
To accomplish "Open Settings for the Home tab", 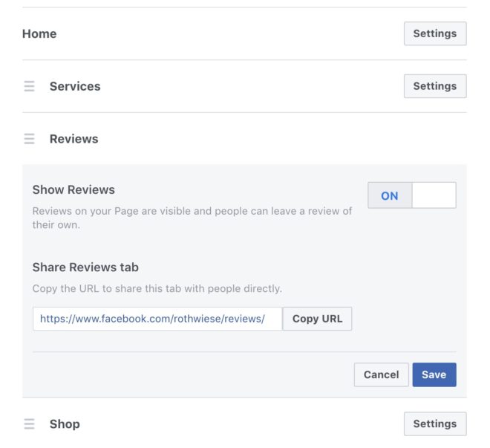I will (435, 33).
